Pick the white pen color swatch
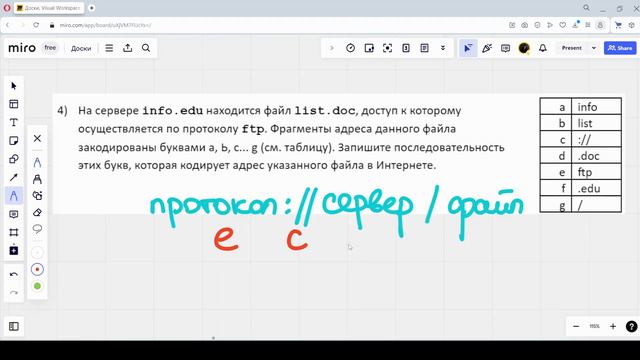640x360 pixels. 37,253
